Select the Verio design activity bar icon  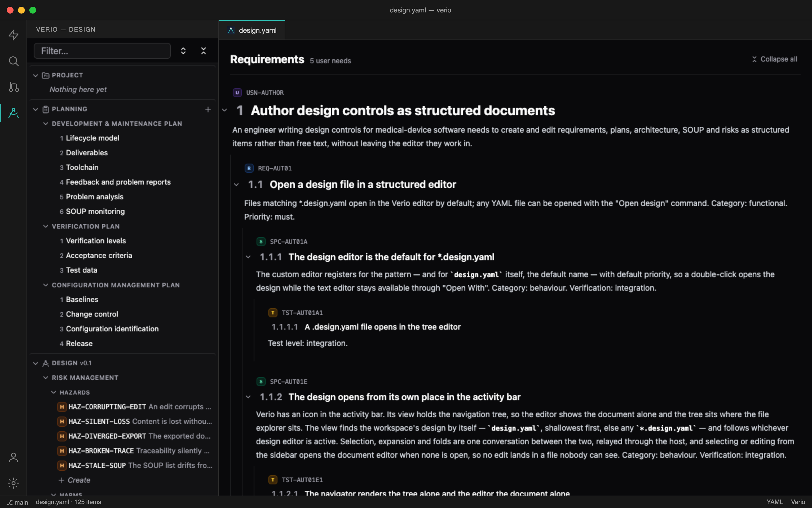[x=14, y=113]
